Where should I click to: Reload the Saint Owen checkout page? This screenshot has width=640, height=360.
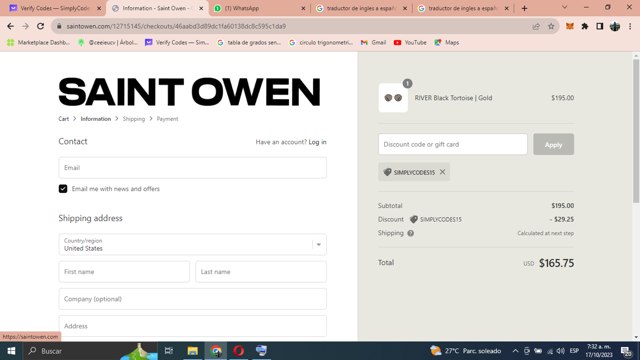click(x=40, y=26)
